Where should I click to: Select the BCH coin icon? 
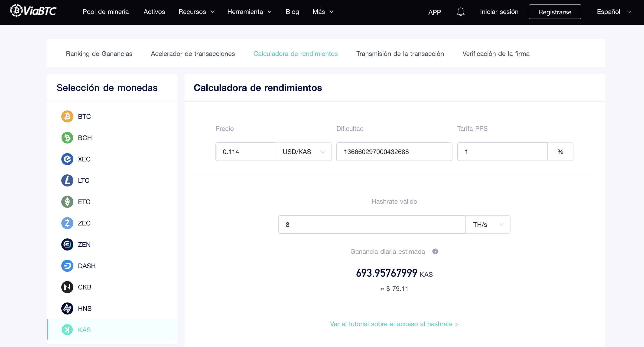pos(67,138)
